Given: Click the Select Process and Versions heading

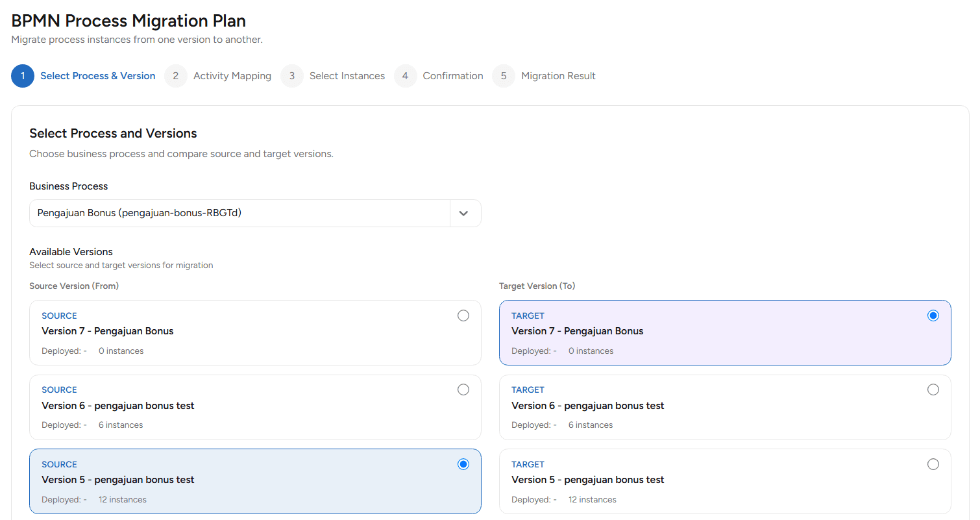Looking at the screenshot, I should (113, 133).
